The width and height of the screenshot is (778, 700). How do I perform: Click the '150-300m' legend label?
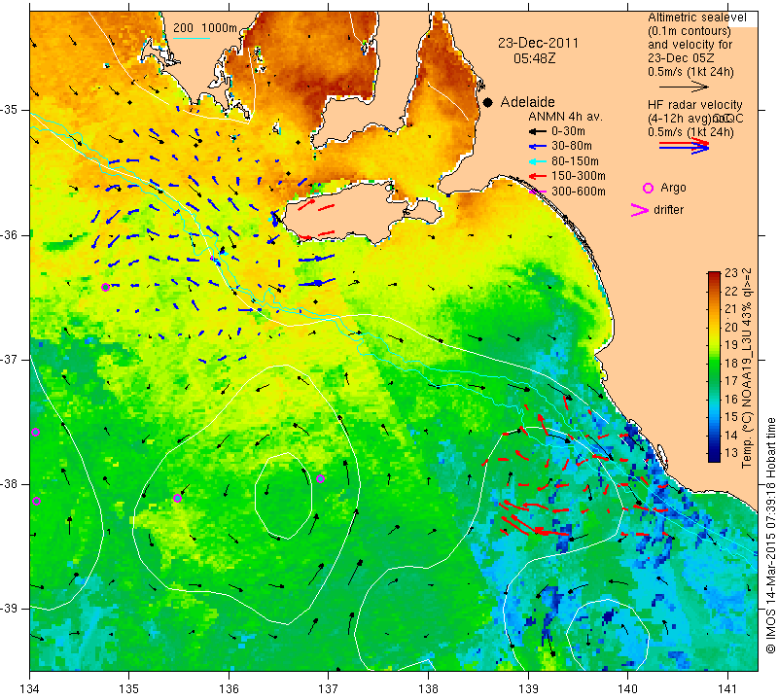579,176
